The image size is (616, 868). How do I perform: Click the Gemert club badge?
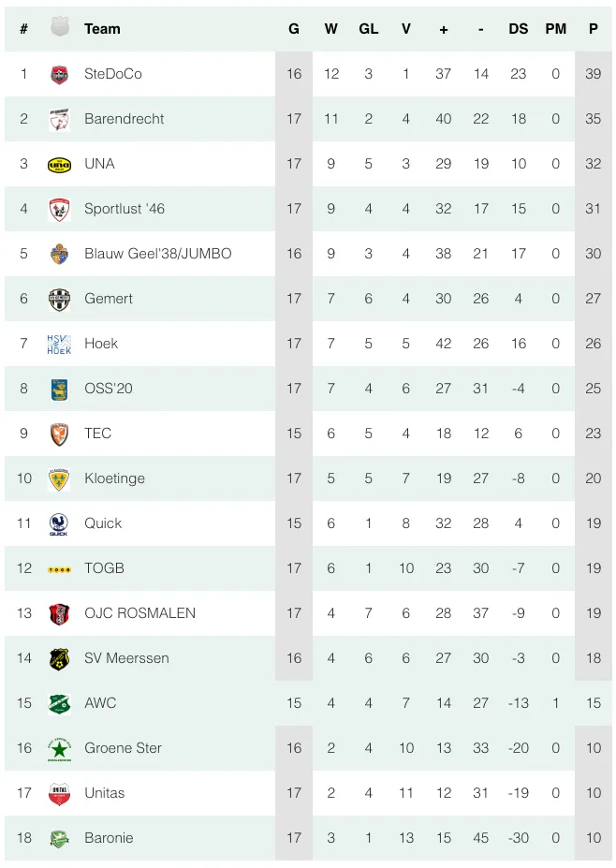coord(59,299)
